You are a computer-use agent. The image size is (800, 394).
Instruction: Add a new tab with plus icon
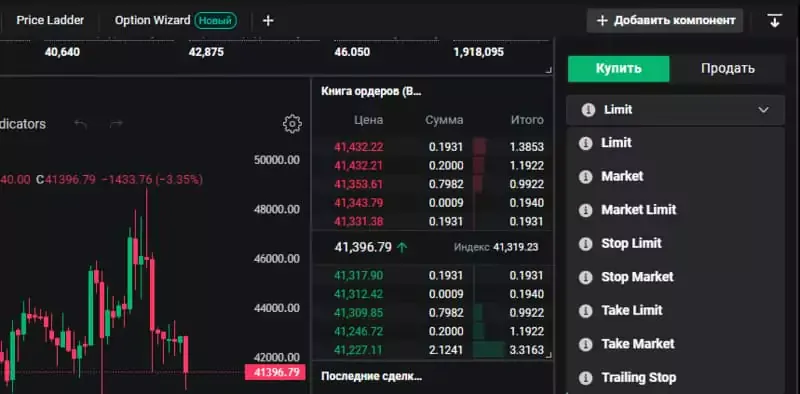pos(268,20)
